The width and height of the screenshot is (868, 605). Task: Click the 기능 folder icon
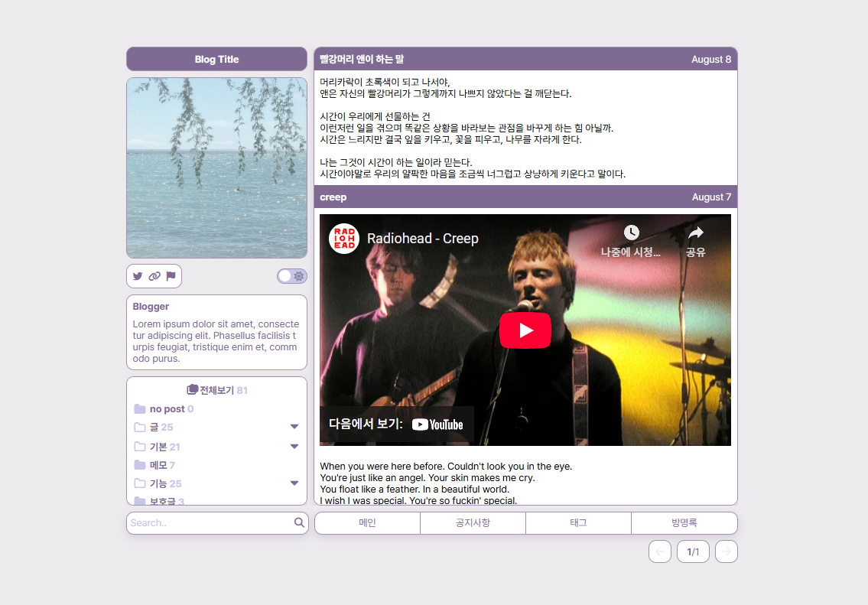(x=140, y=483)
